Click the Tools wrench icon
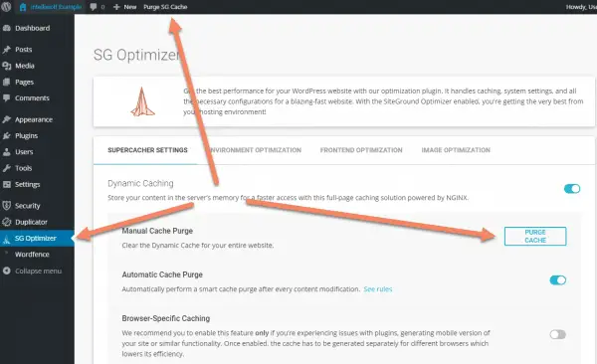 click(x=7, y=168)
